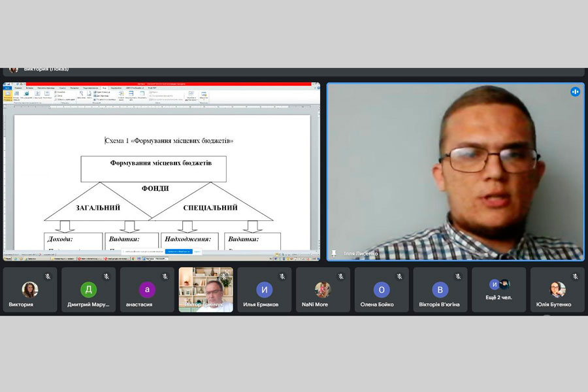Open the Вид tab in shared Word
588x392 pixels.
[105, 88]
